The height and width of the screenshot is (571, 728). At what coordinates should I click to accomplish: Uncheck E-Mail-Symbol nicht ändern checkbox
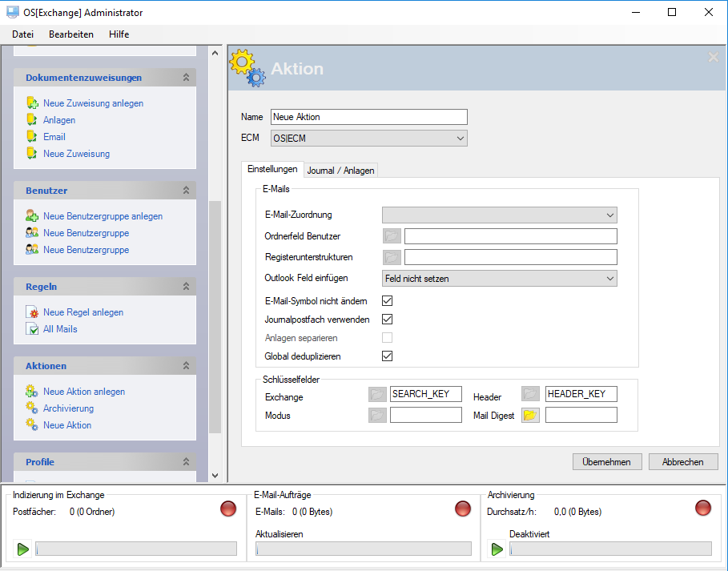[x=388, y=301]
